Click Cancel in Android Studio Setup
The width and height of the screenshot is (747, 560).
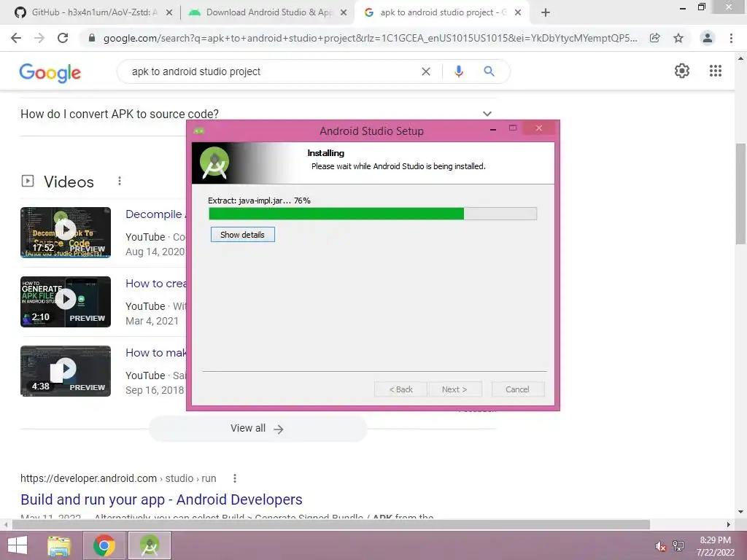click(517, 389)
